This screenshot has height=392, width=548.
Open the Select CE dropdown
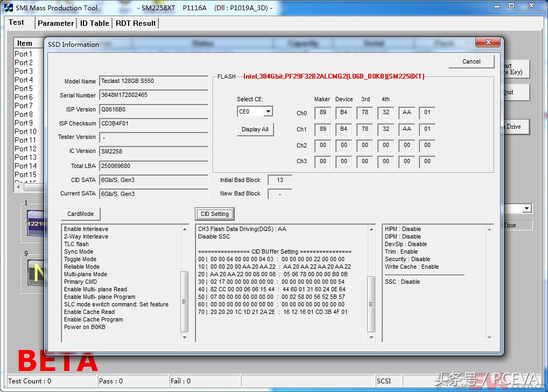click(268, 111)
